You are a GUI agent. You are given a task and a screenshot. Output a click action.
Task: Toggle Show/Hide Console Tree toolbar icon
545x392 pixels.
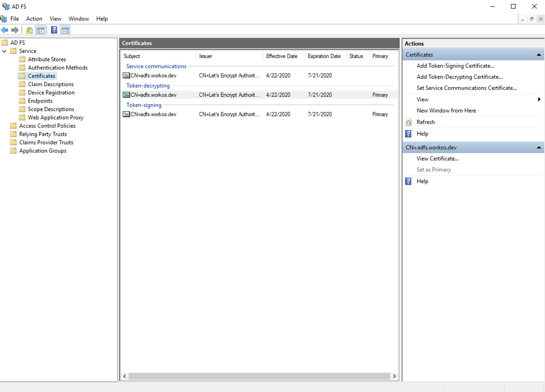pos(40,30)
